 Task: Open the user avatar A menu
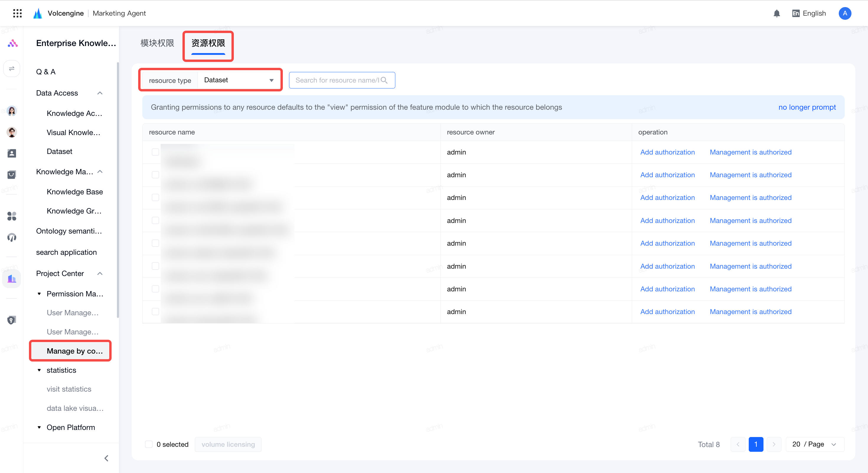pyautogui.click(x=845, y=13)
